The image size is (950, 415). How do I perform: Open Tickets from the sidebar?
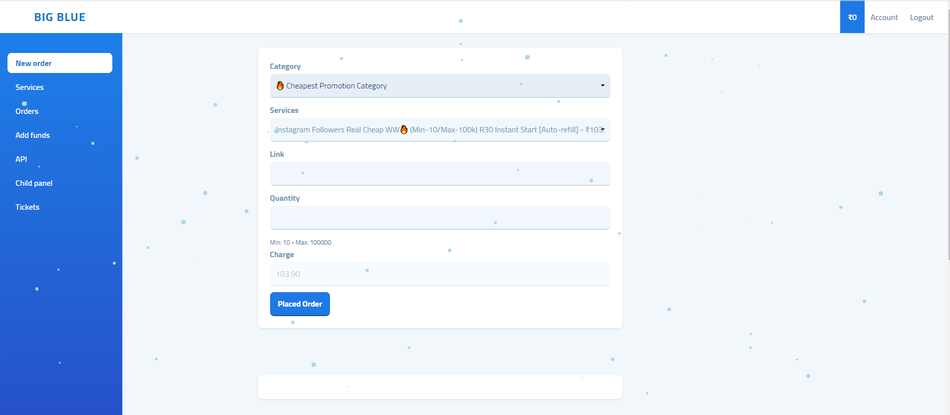point(27,207)
